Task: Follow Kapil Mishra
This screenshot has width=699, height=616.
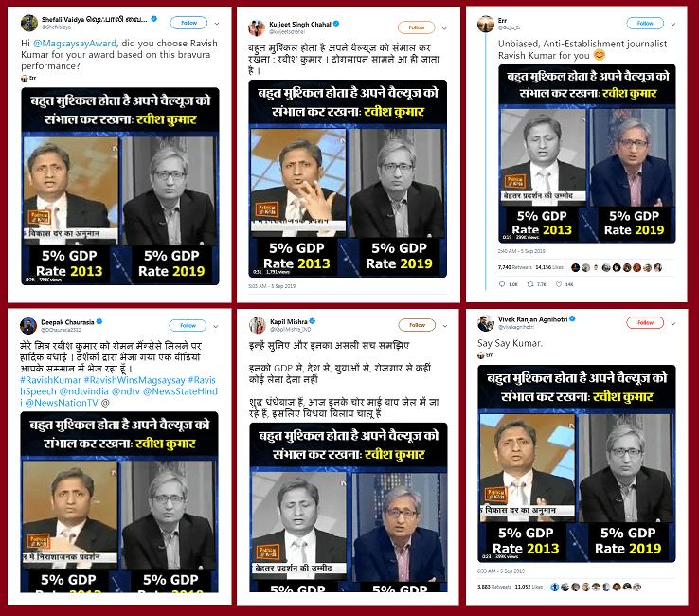Action: coord(417,325)
